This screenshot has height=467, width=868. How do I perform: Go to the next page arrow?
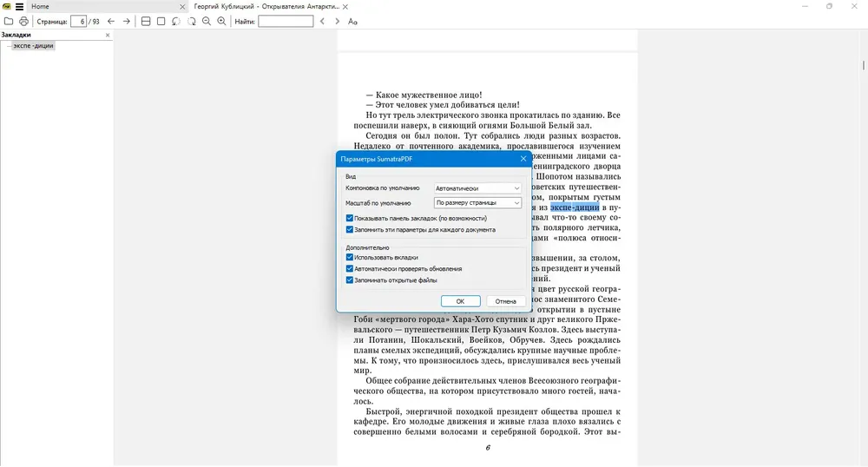[x=126, y=22]
